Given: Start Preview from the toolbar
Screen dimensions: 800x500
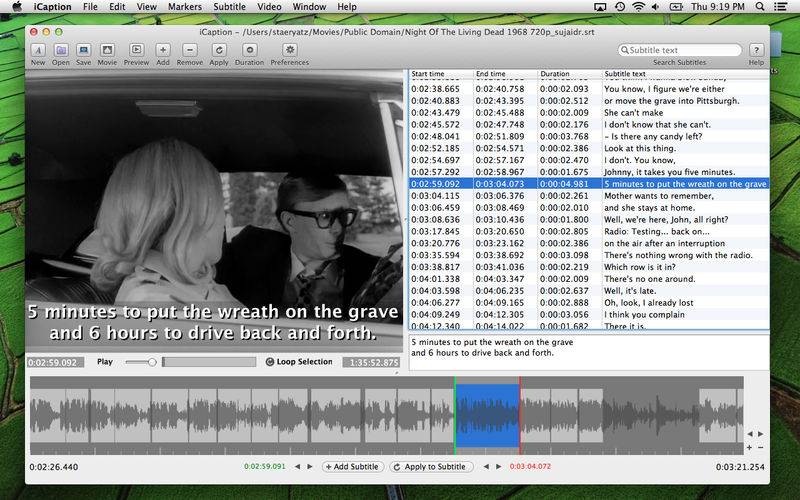Looking at the screenshot, I should pyautogui.click(x=136, y=50).
